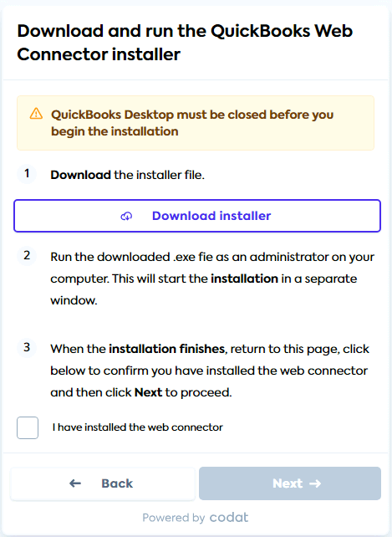The width and height of the screenshot is (392, 537).
Task: Click the right arrow icon on Next
Action: [315, 483]
